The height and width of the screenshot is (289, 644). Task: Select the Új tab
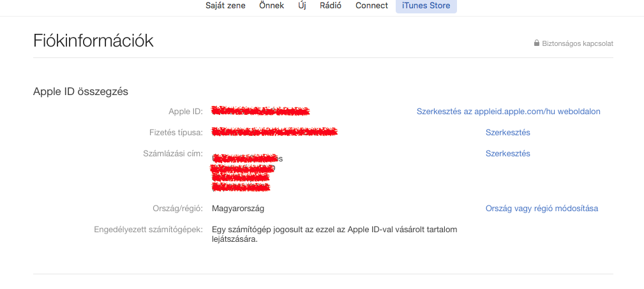click(302, 6)
